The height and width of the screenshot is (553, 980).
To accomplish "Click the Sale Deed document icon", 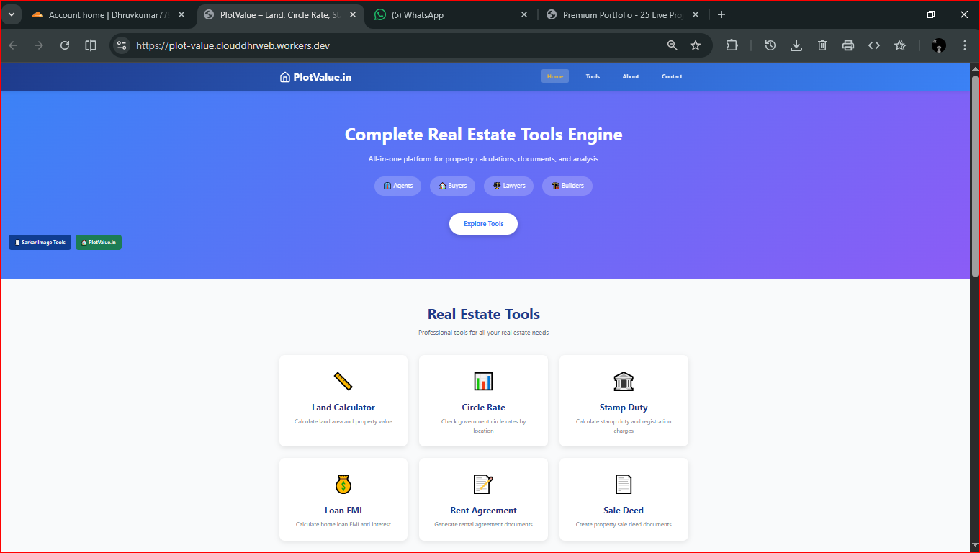I will (624, 484).
